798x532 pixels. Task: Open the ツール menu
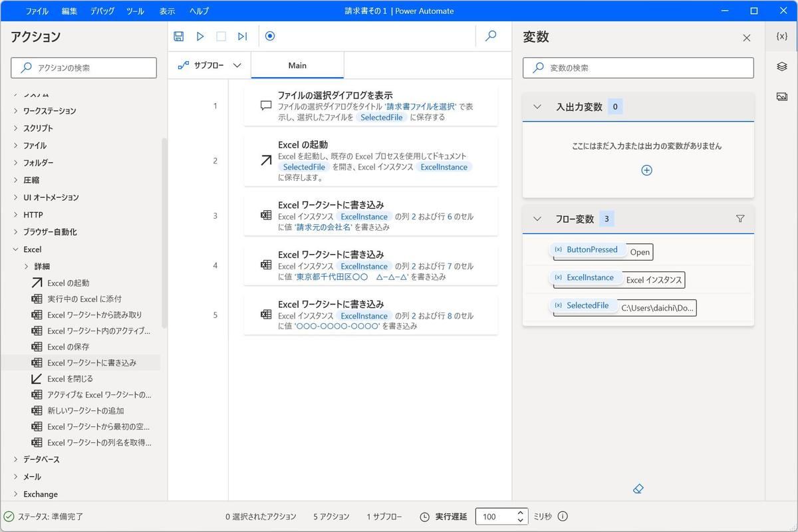click(x=135, y=11)
